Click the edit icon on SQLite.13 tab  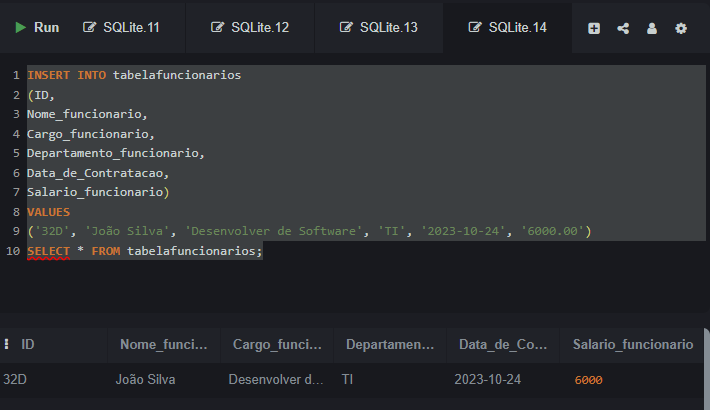click(346, 28)
